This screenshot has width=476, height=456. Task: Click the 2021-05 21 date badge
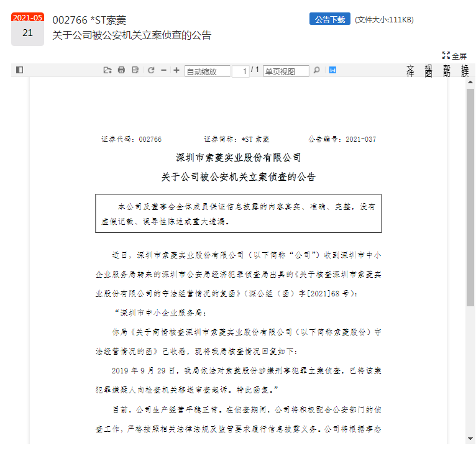27,29
